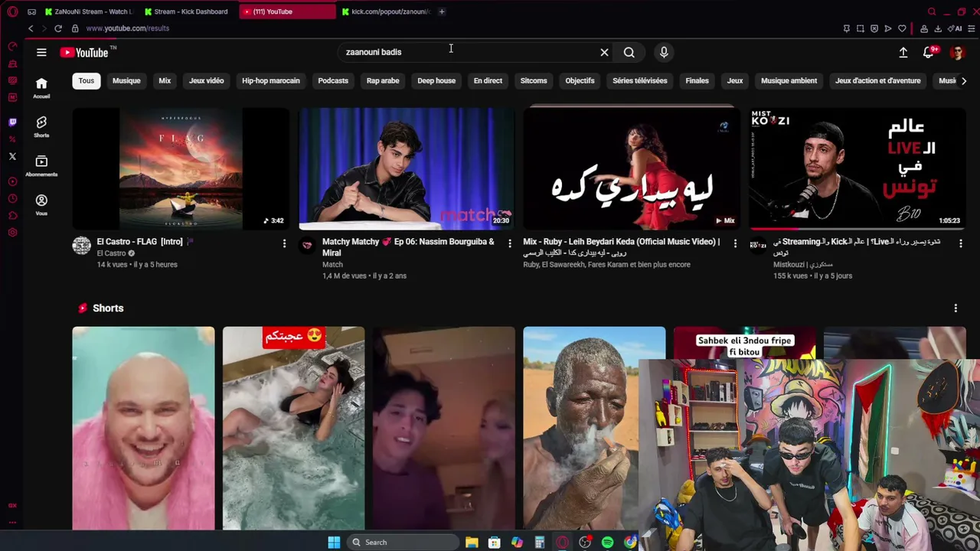Add page to bookmarks with heart icon
980x551 pixels.
pyautogui.click(x=902, y=29)
